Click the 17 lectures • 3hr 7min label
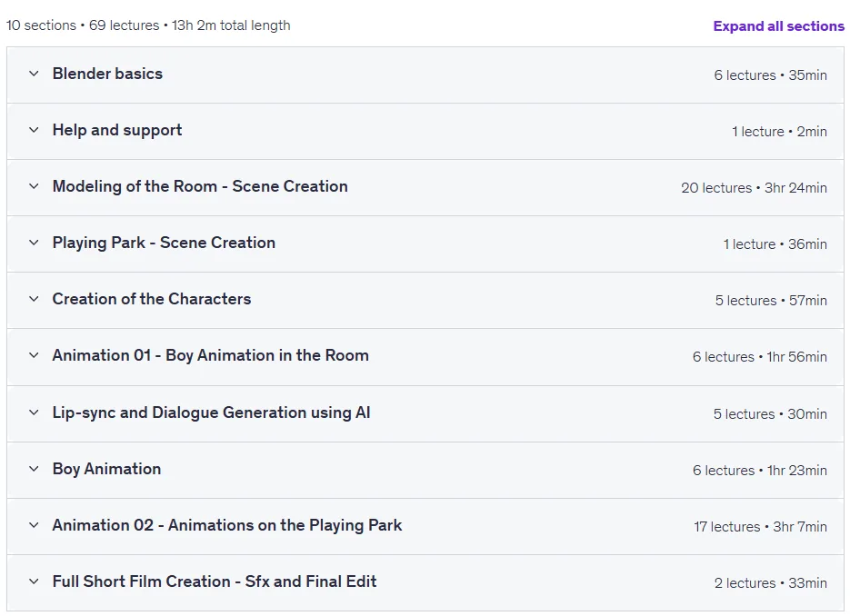 coord(761,527)
